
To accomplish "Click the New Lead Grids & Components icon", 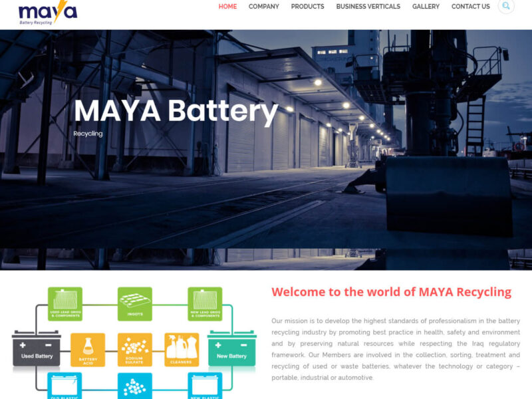I will tap(205, 304).
